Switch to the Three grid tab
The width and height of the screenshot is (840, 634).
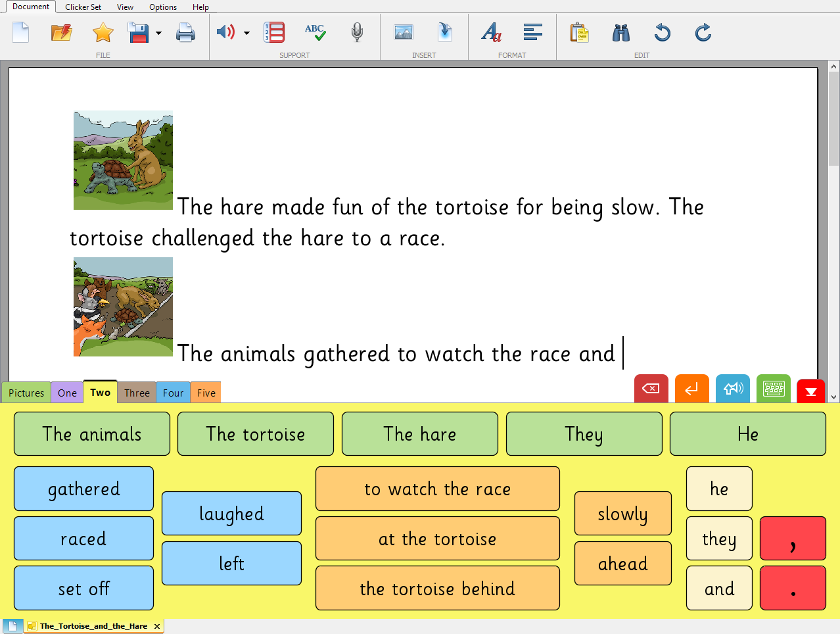[x=137, y=393]
